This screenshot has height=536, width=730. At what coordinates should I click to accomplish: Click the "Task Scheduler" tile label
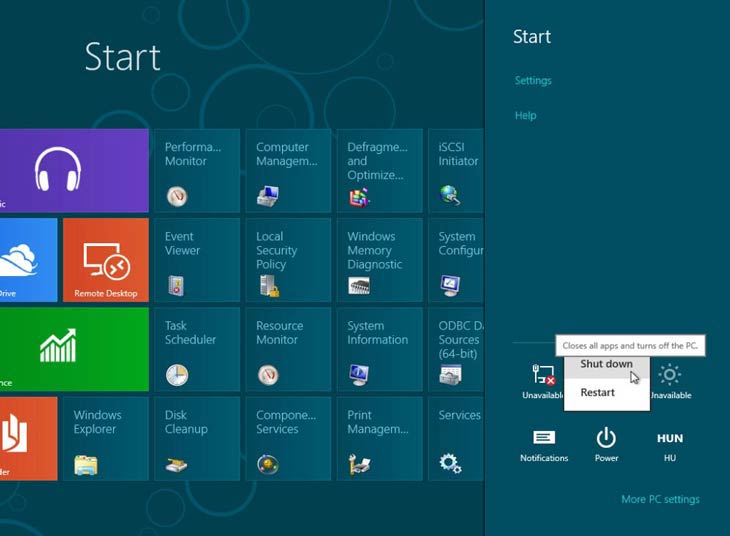tap(190, 332)
